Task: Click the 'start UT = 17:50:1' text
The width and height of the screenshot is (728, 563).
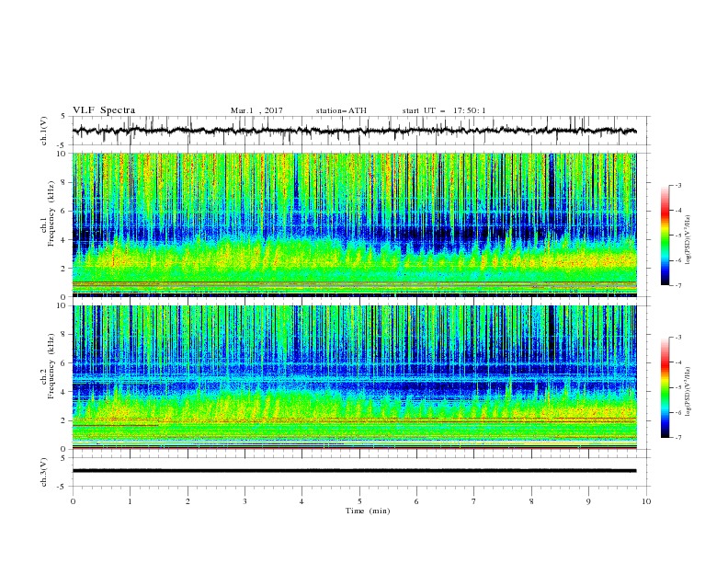Action: click(444, 110)
